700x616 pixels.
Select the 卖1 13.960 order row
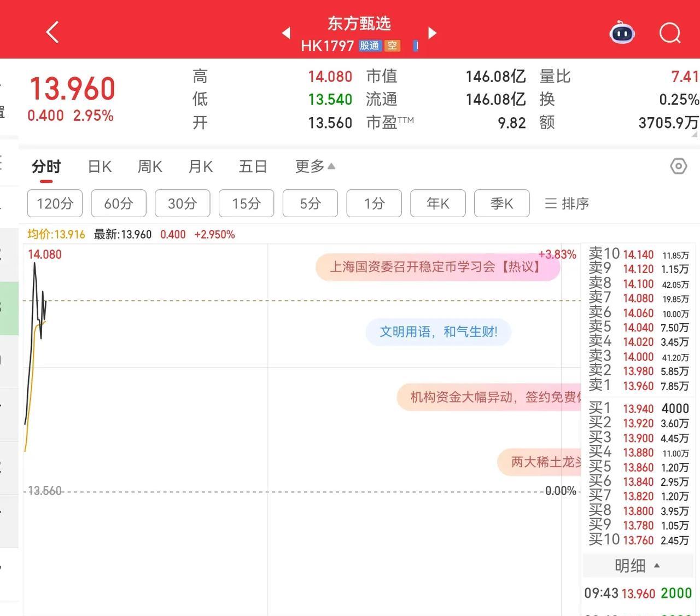point(639,386)
